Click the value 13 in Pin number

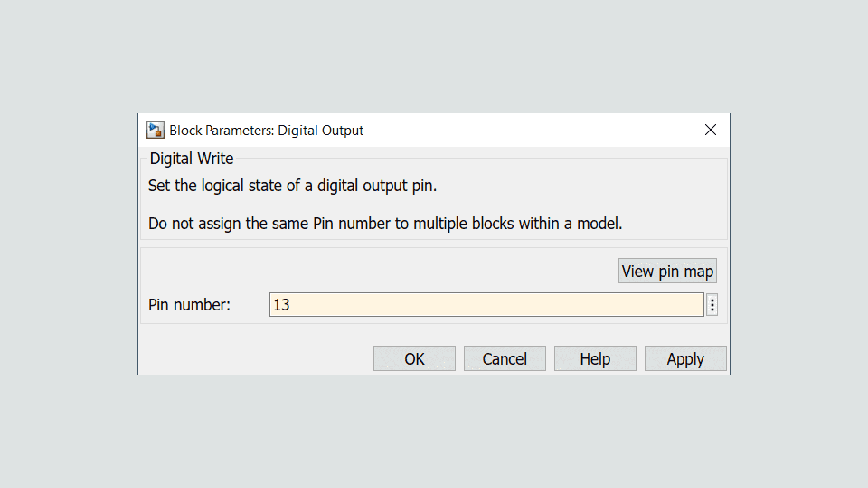click(282, 305)
